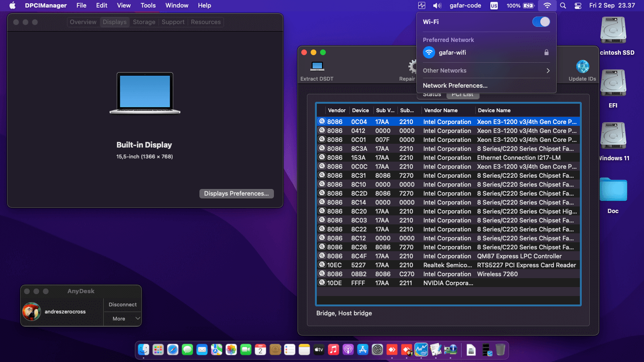Click the battery status in the menu bar
Screen dimensions: 644x362
point(520,6)
